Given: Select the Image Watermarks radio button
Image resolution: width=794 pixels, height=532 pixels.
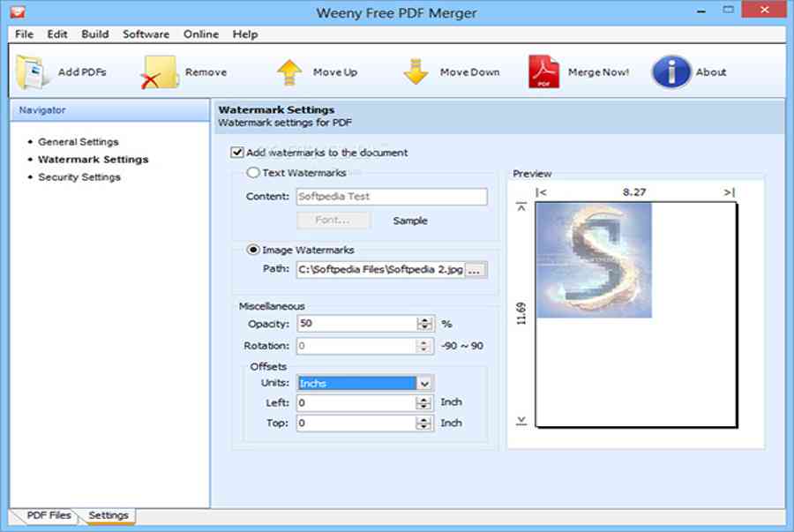Looking at the screenshot, I should [x=252, y=250].
